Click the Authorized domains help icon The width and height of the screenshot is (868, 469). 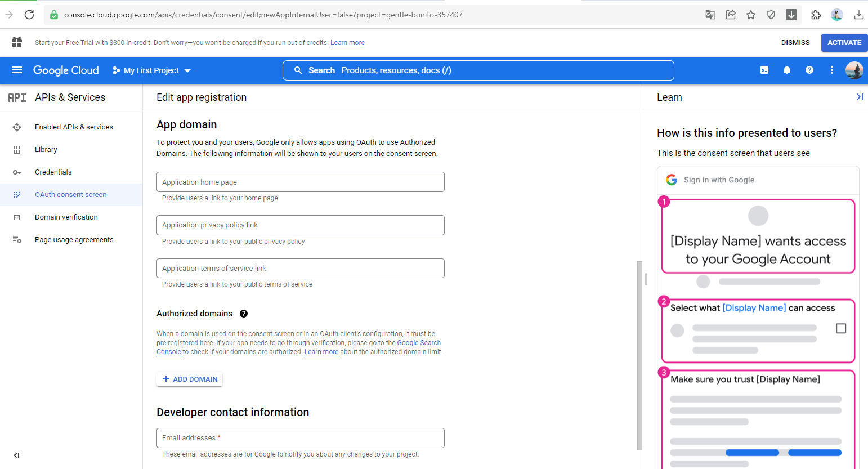coord(244,314)
